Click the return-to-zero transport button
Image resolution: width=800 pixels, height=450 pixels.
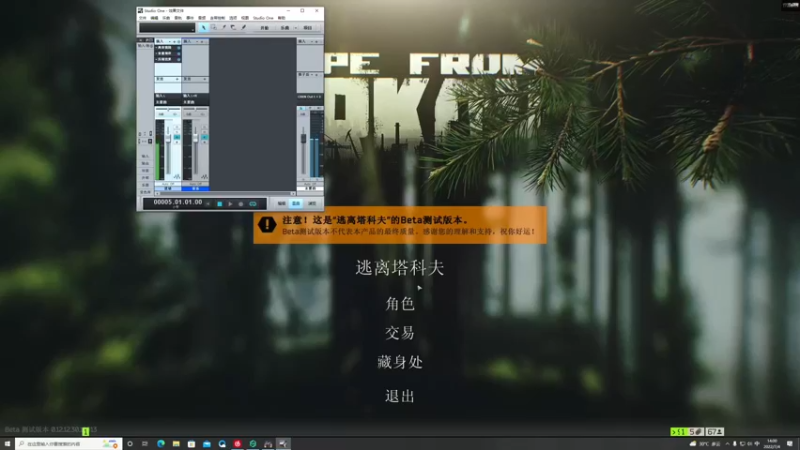point(208,204)
